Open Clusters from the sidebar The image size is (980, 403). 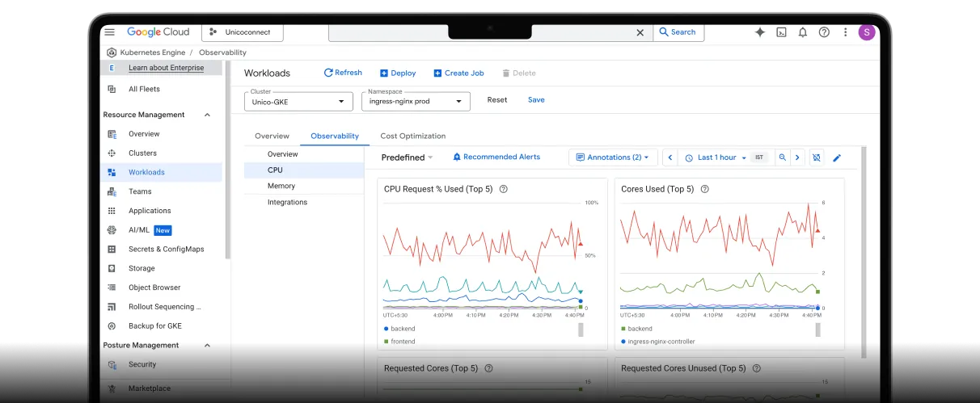click(142, 153)
